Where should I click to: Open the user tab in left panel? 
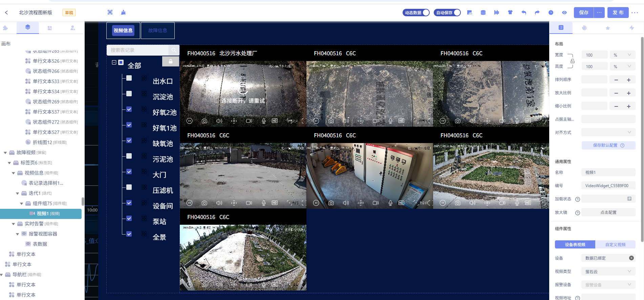pos(72,28)
